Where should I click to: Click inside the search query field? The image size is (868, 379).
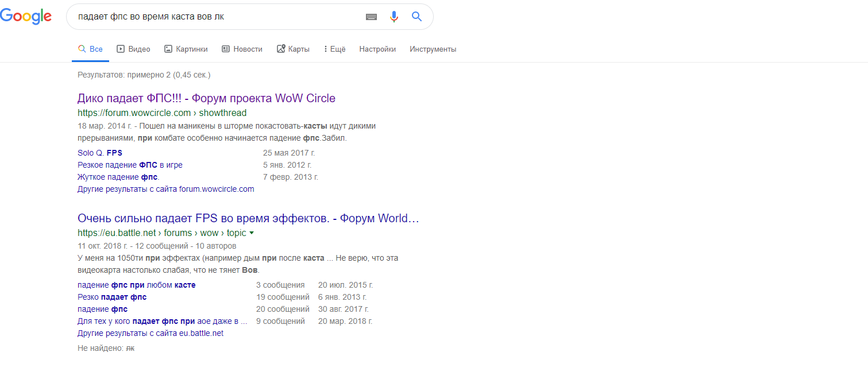click(218, 17)
